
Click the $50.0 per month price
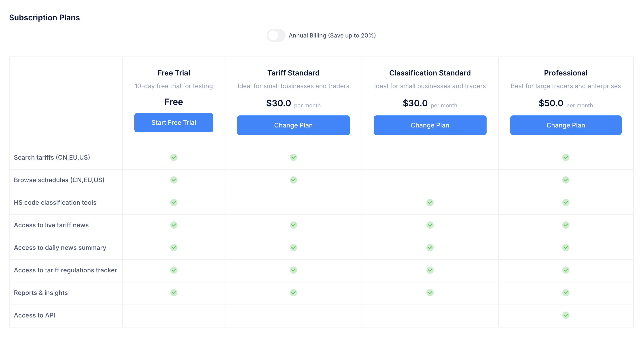pos(565,103)
